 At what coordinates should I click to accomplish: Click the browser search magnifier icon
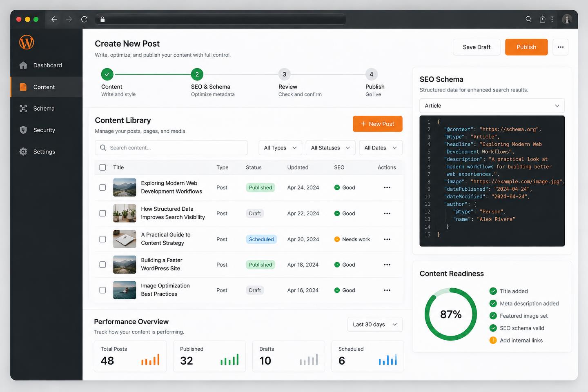coord(528,19)
